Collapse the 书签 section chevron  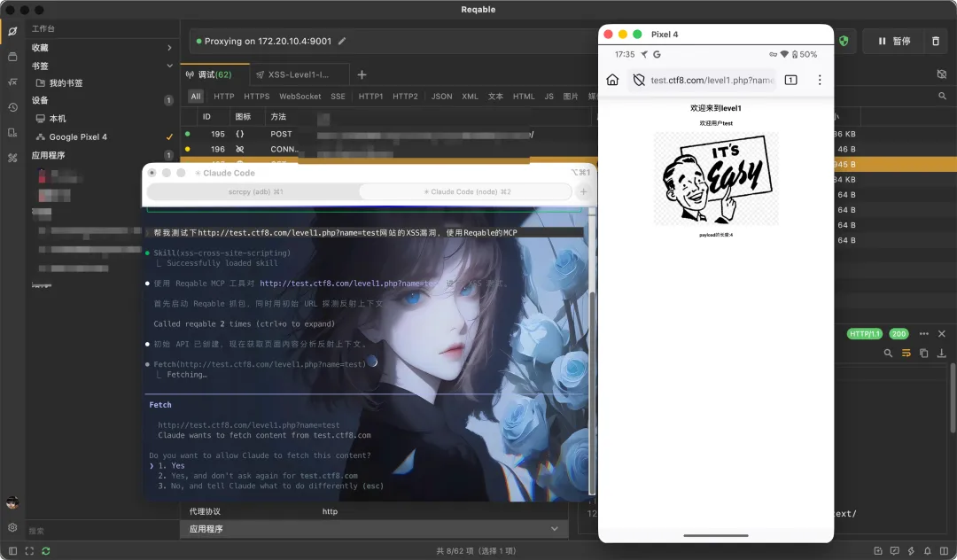coord(169,66)
